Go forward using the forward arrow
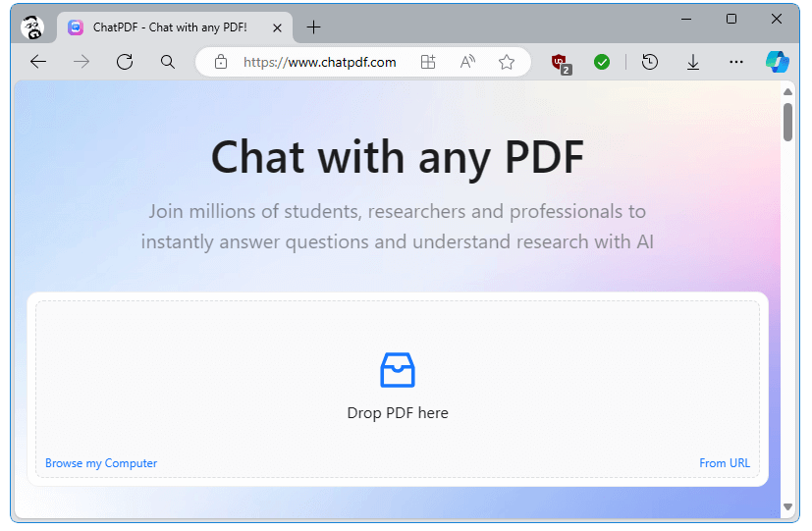812x531 pixels. [x=81, y=62]
